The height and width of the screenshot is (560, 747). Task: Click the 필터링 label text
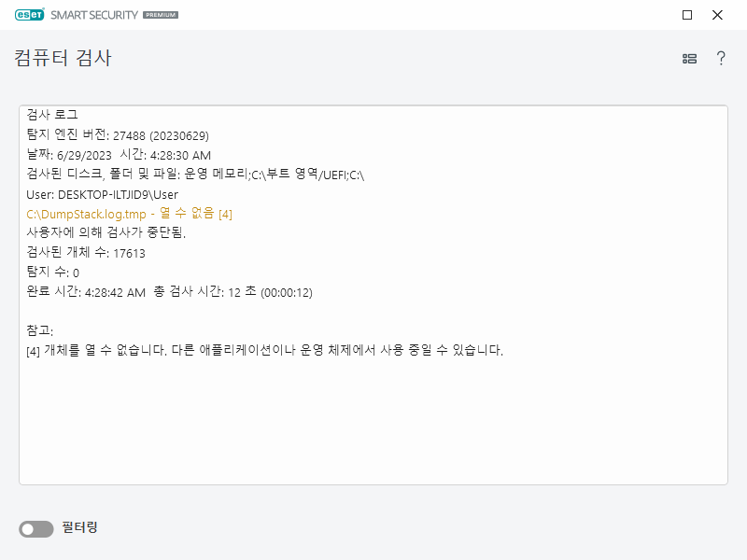tap(81, 527)
